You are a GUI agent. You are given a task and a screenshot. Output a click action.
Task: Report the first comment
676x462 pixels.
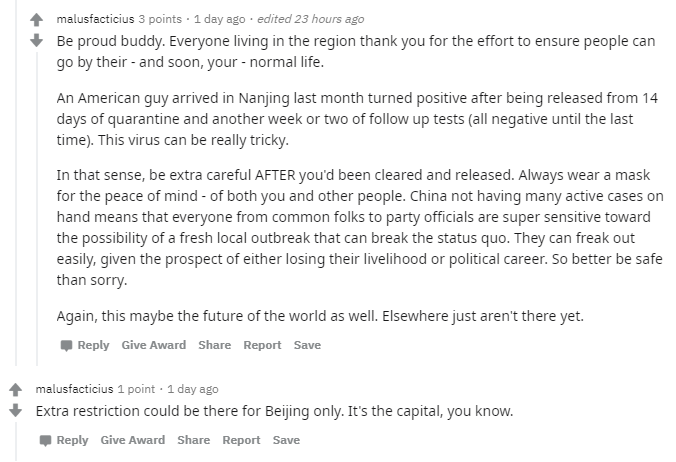[x=262, y=345]
